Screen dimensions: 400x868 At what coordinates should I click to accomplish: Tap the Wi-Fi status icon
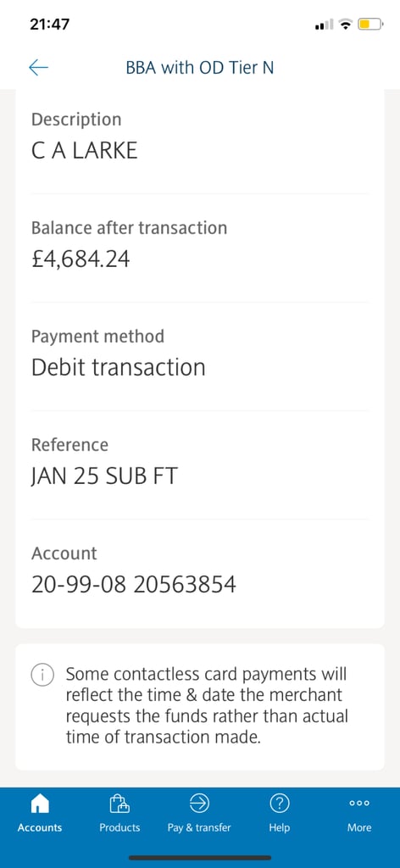click(x=345, y=25)
